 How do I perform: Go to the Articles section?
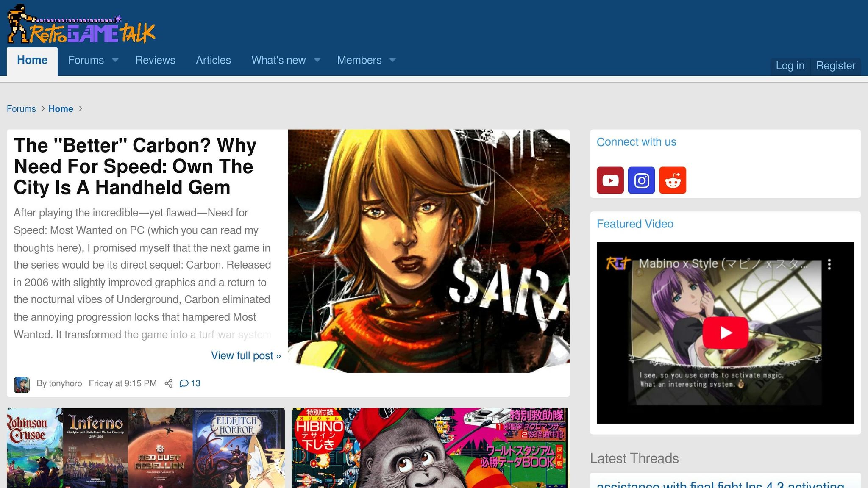(213, 60)
